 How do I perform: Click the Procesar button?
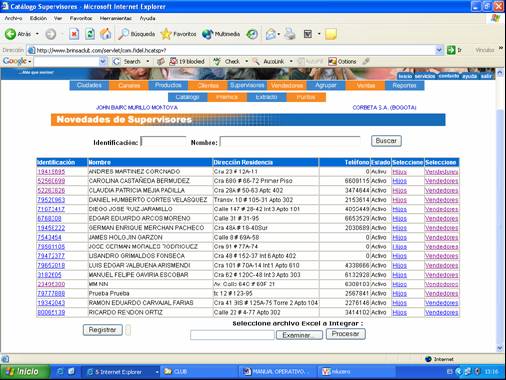click(x=346, y=334)
